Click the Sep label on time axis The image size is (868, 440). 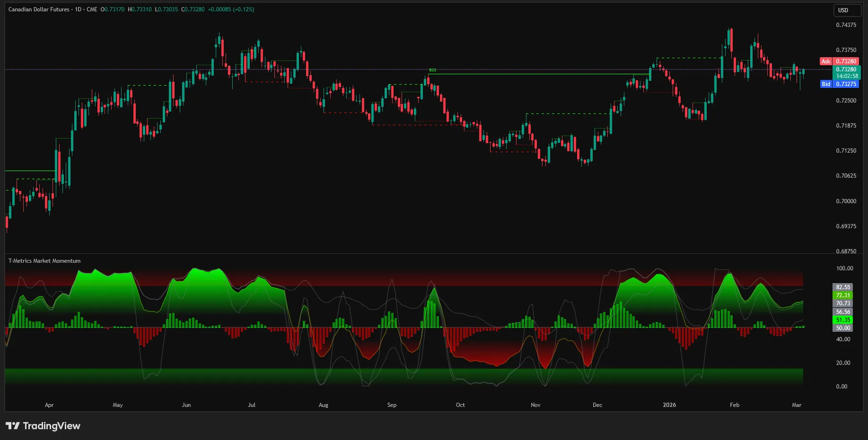coord(392,405)
